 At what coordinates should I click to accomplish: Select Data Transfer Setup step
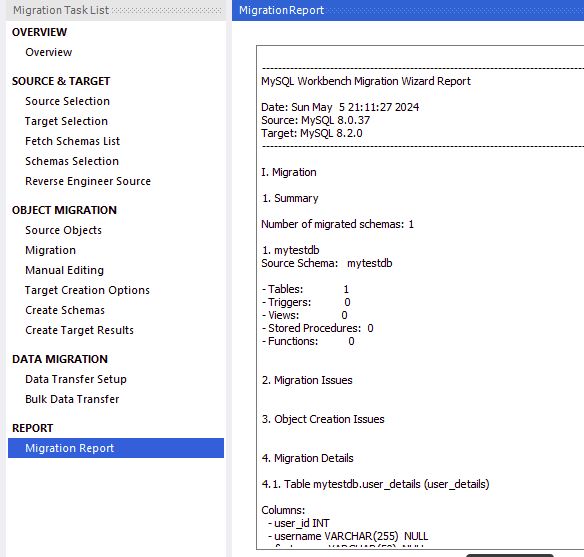76,379
